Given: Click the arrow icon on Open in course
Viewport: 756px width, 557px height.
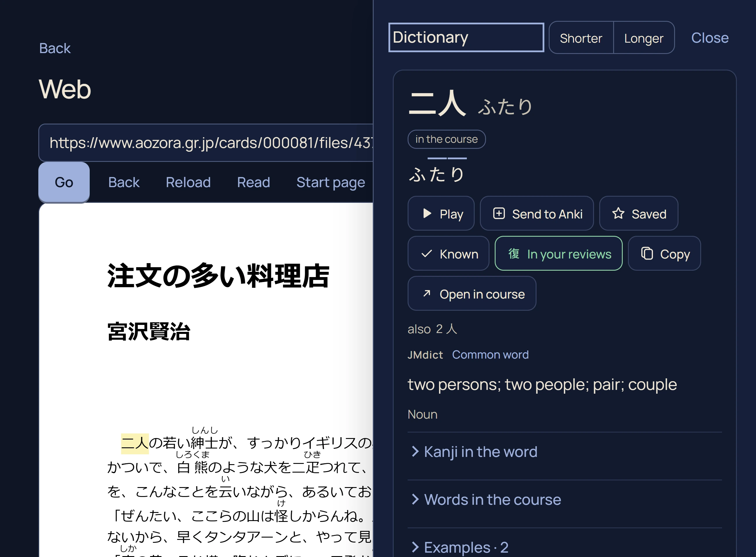Looking at the screenshot, I should 427,293.
